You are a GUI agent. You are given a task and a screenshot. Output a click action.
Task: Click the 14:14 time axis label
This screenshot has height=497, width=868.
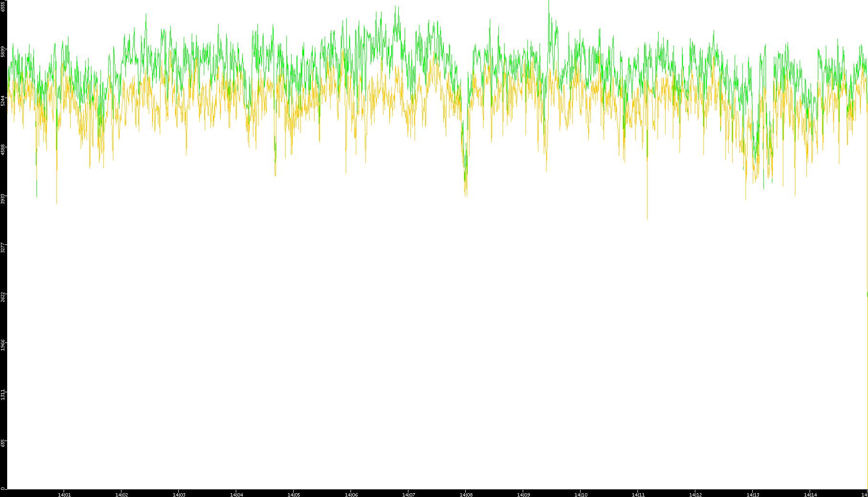click(x=810, y=495)
